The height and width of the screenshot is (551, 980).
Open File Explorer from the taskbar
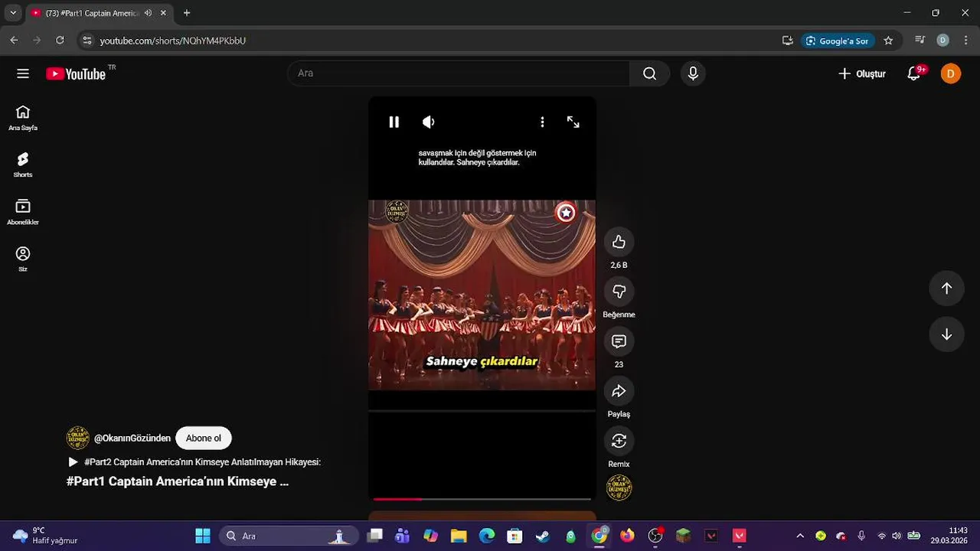pos(459,536)
